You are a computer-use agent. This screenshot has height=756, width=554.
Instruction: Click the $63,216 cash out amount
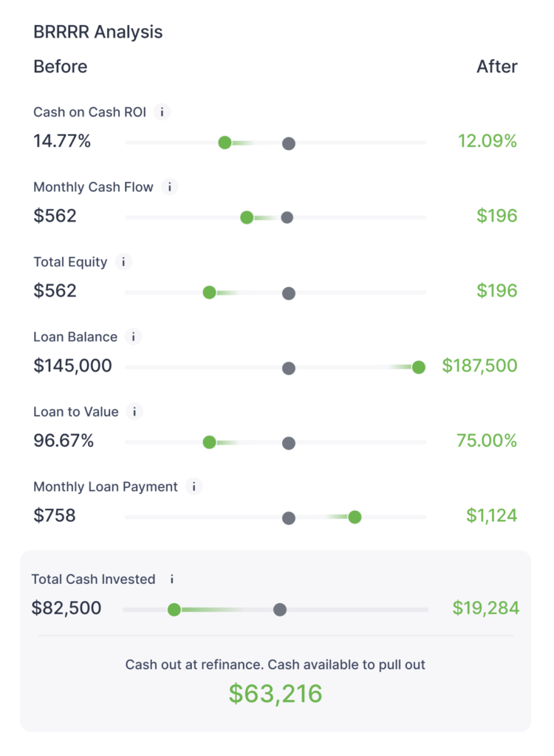(276, 694)
